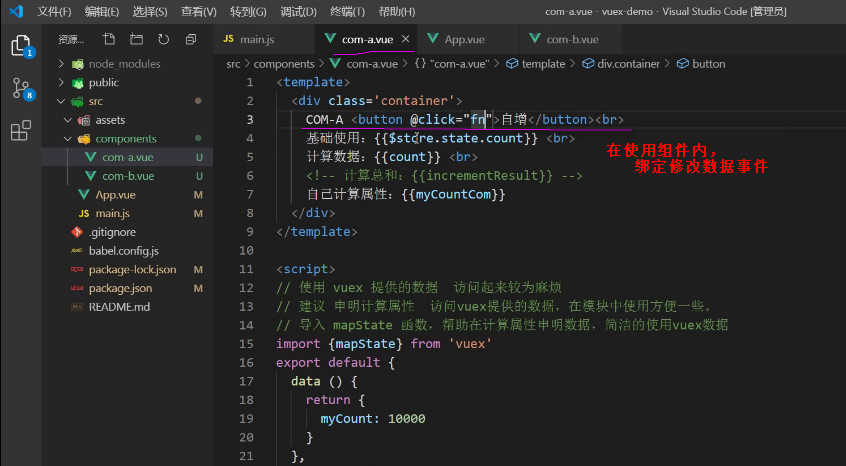This screenshot has width=846, height=466.
Task: Switch to the main.js editor tab
Action: [x=263, y=39]
